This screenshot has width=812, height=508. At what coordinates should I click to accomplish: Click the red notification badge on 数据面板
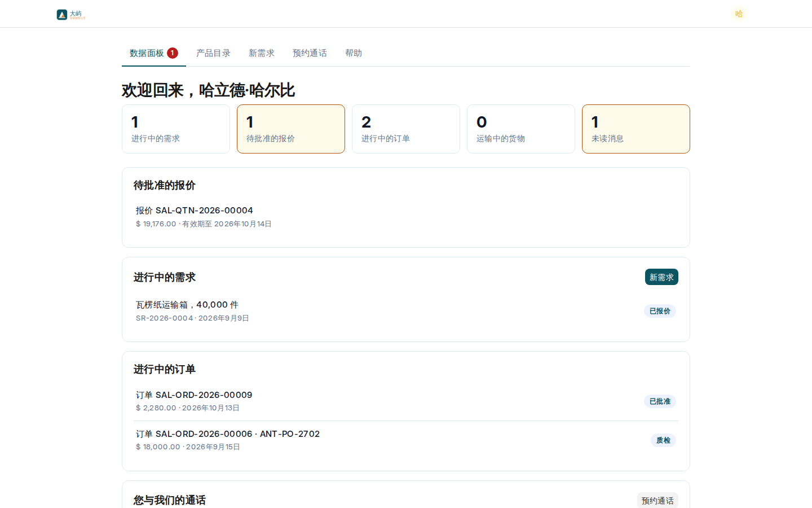tap(173, 53)
